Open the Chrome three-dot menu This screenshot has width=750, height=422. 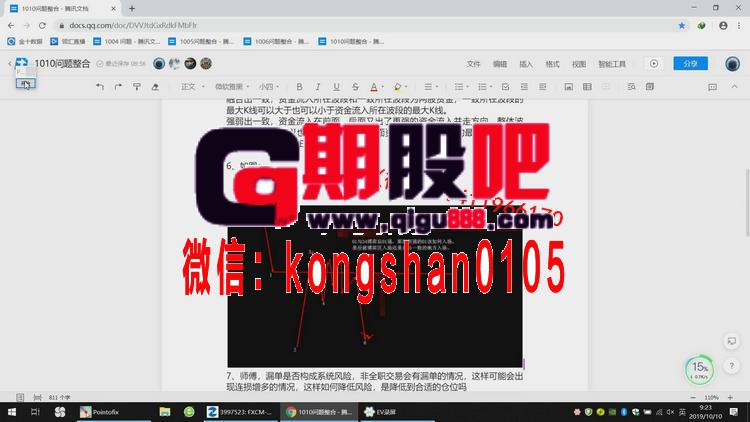[x=739, y=25]
